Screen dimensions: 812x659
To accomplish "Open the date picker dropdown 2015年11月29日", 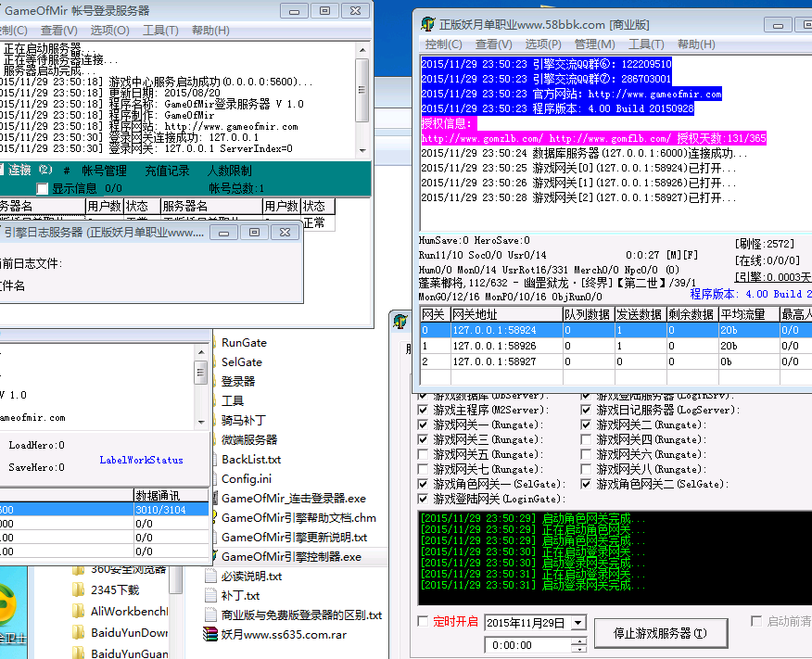I will tap(578, 622).
